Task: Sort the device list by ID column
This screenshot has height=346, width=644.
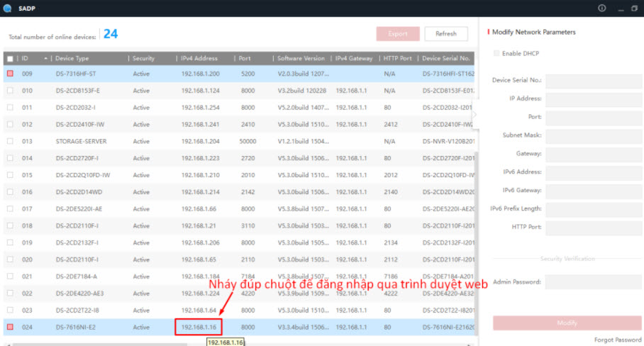Action: [26, 58]
